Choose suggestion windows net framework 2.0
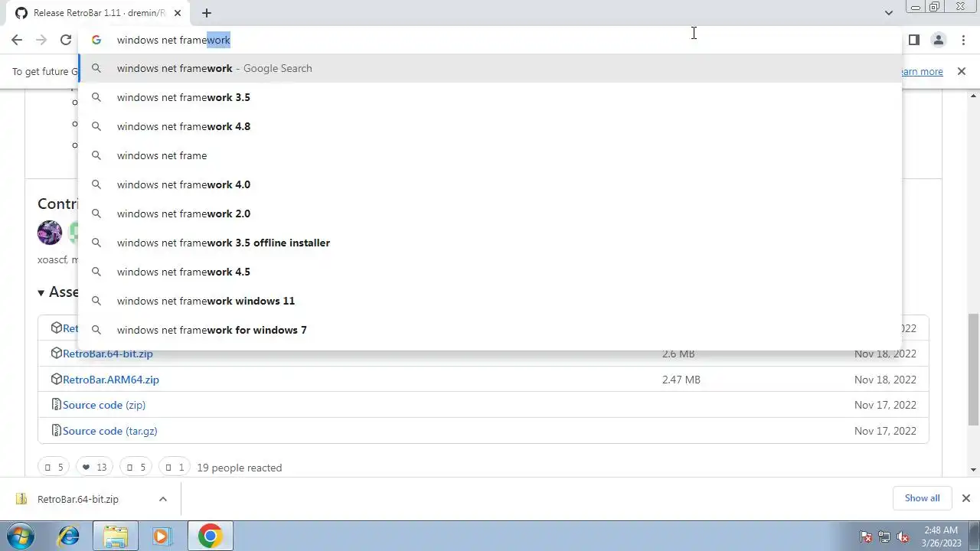Screen dimensions: 980x551 coord(490,214)
